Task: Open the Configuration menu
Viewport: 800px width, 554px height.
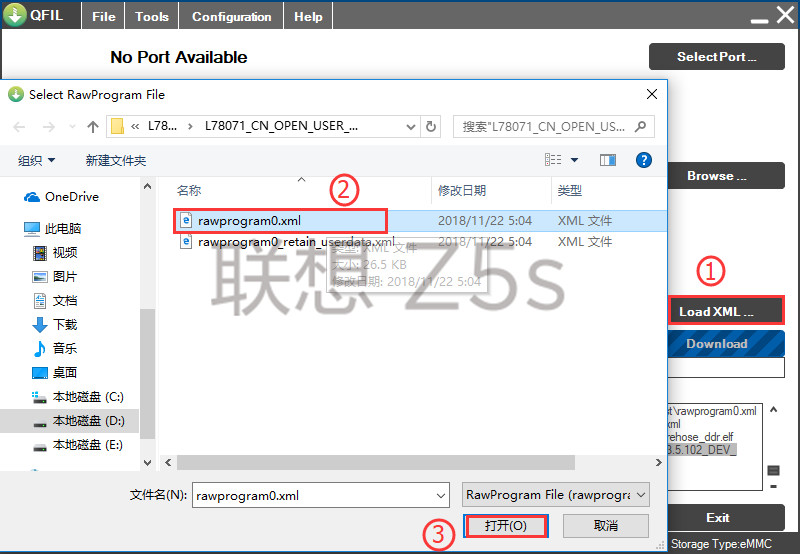Action: point(231,17)
